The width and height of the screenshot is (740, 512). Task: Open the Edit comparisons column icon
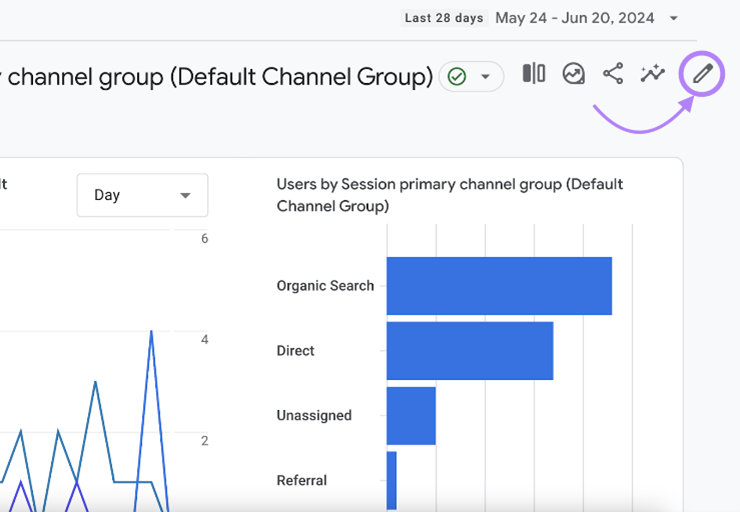click(534, 74)
